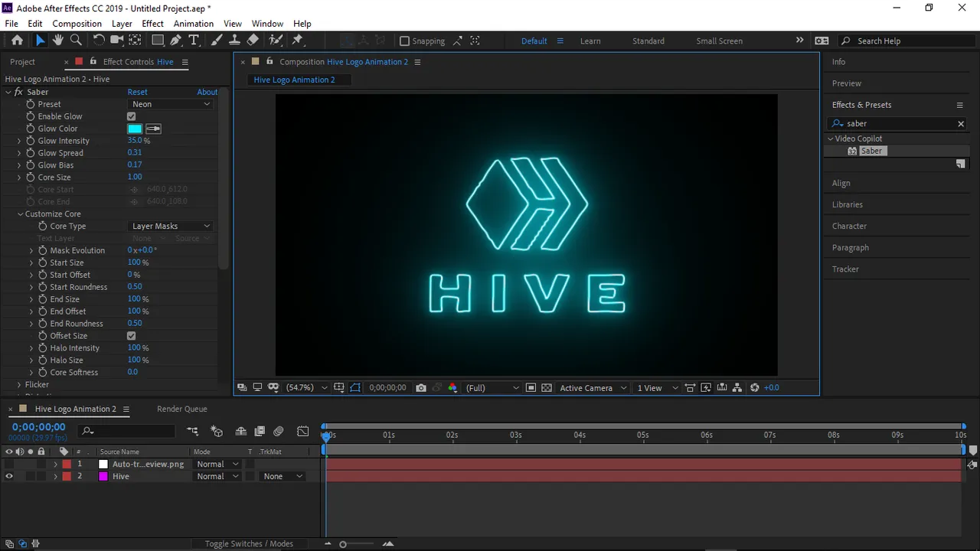Lock the Hive layer
The image size is (980, 551).
pos(41,476)
